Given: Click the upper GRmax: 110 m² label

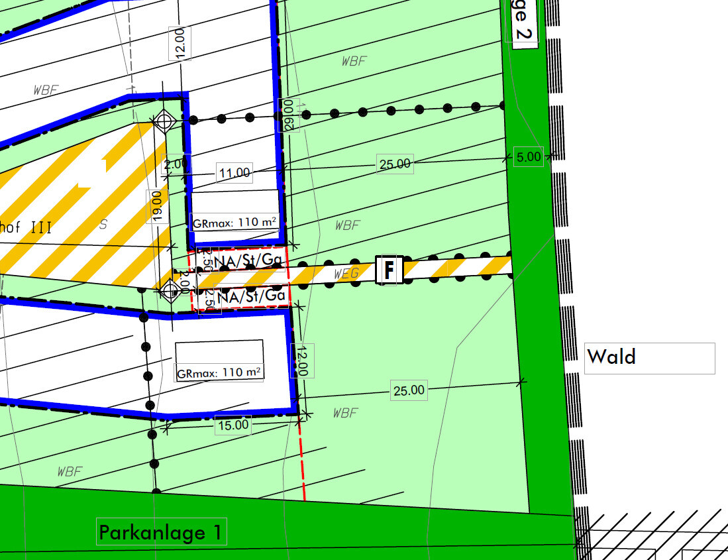Looking at the screenshot, I should pos(234,223).
